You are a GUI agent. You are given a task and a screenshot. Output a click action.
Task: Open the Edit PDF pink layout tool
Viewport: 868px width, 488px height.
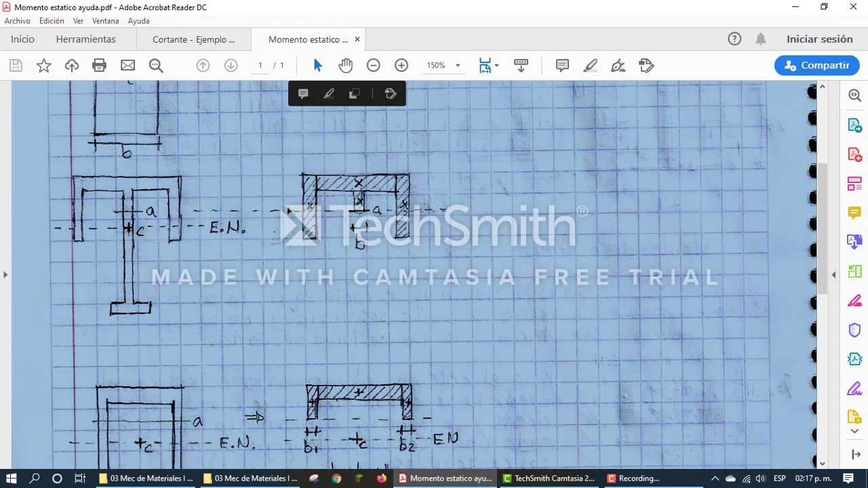point(854,184)
